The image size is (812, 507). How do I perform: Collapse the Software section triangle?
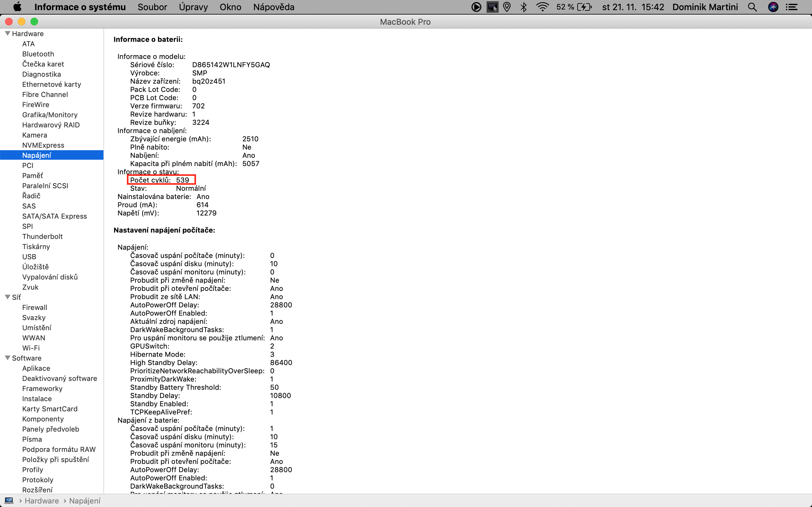[7, 358]
